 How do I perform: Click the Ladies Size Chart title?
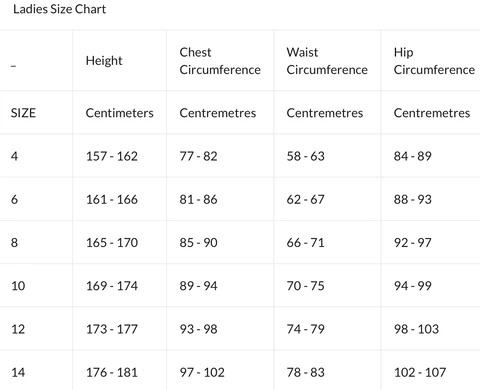[59, 9]
